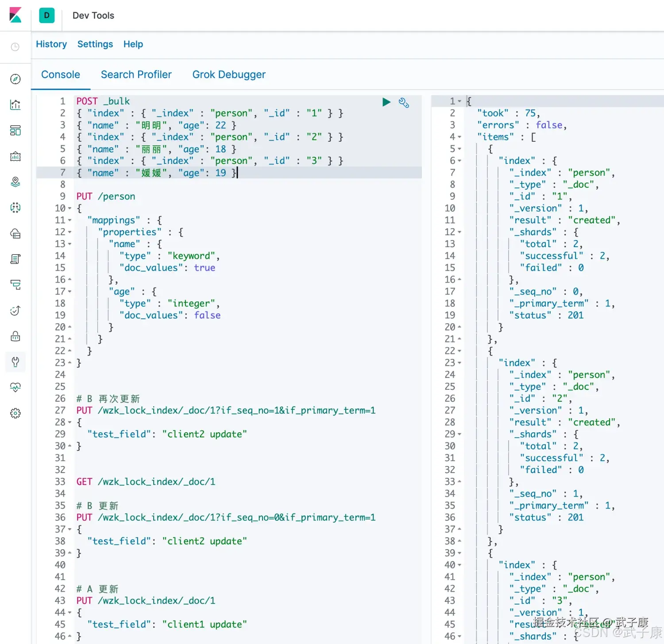Collapse the mappings block on line 10
Image resolution: width=664 pixels, height=644 pixels.
coord(69,208)
